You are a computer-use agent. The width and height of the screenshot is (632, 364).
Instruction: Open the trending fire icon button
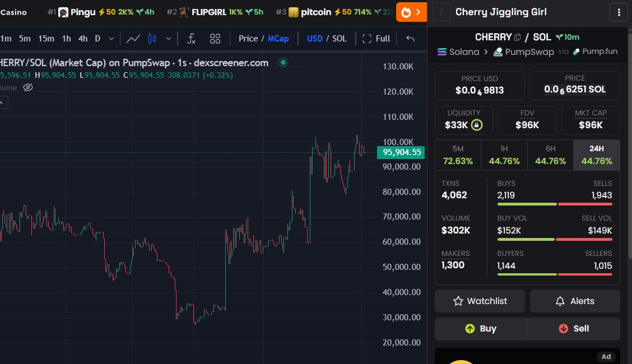pyautogui.click(x=411, y=12)
